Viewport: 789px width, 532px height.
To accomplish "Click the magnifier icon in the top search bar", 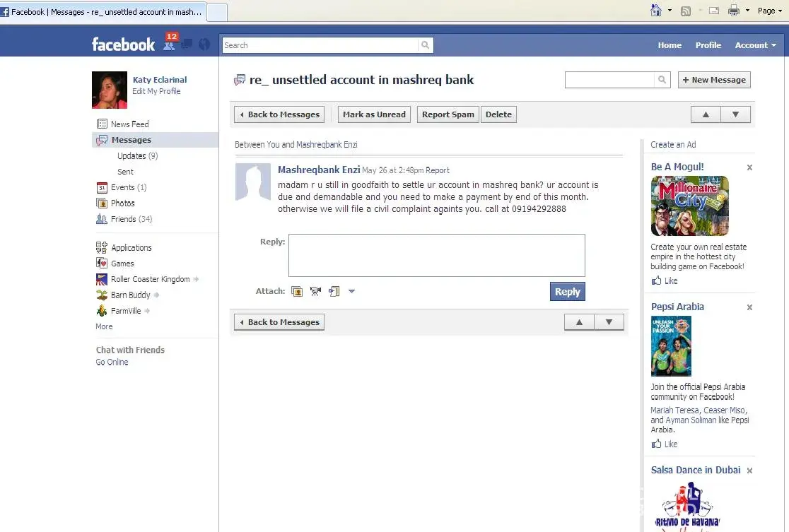I will tap(425, 45).
